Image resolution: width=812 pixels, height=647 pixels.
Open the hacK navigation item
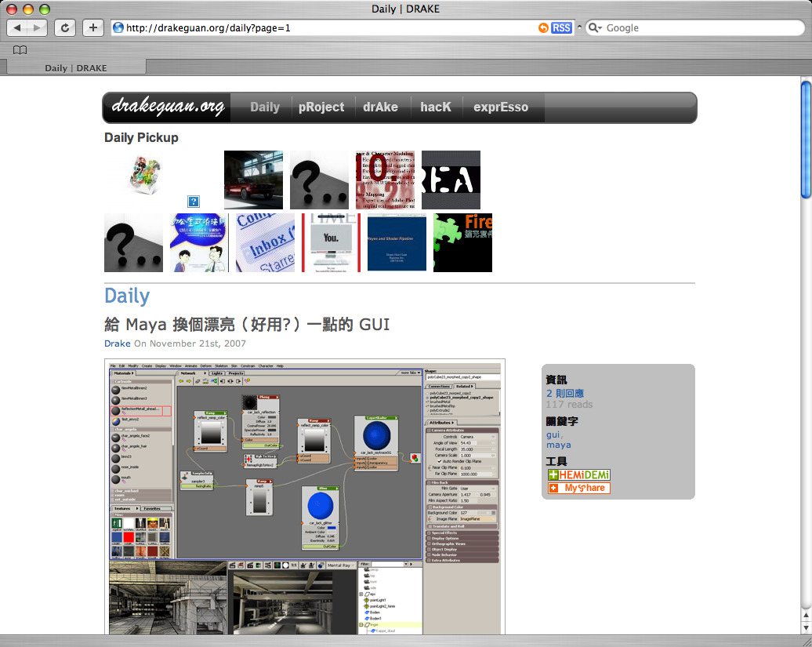pyautogui.click(x=436, y=107)
